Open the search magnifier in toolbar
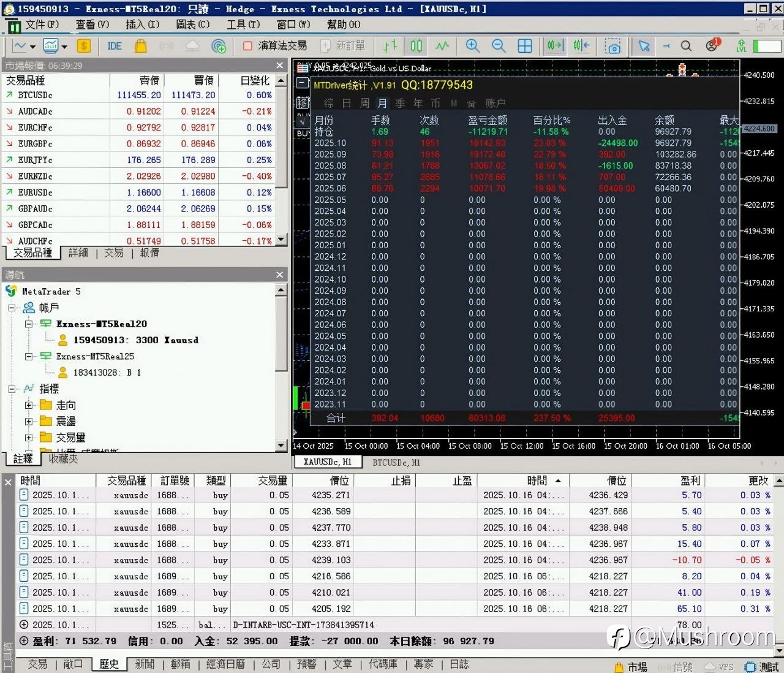Viewport: 784px width, 673px height. click(x=686, y=46)
